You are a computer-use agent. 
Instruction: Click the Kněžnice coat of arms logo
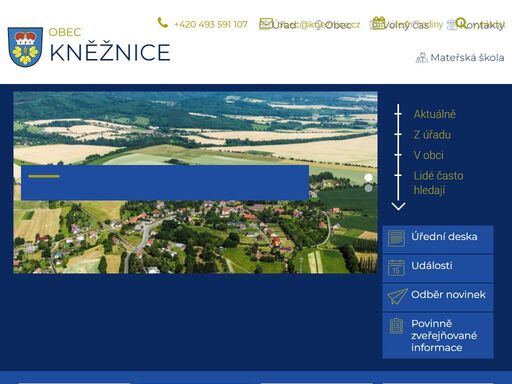[25, 47]
